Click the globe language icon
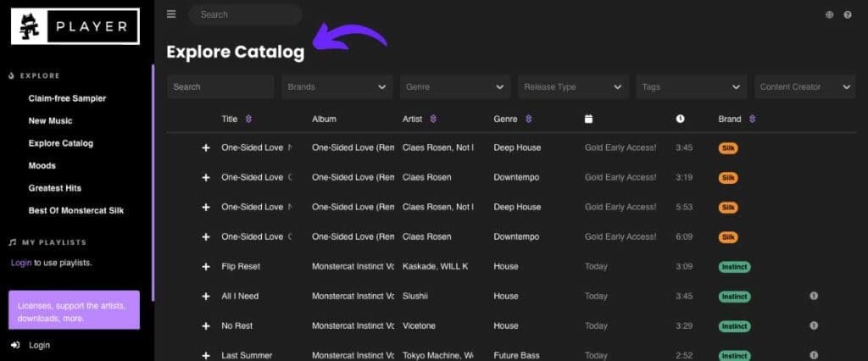This screenshot has width=868, height=361. [829, 15]
